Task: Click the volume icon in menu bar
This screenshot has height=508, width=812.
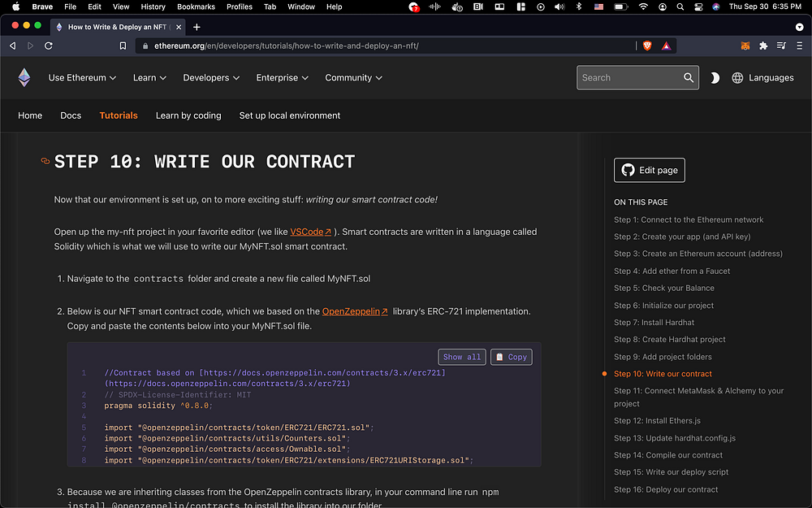Action: (x=559, y=7)
